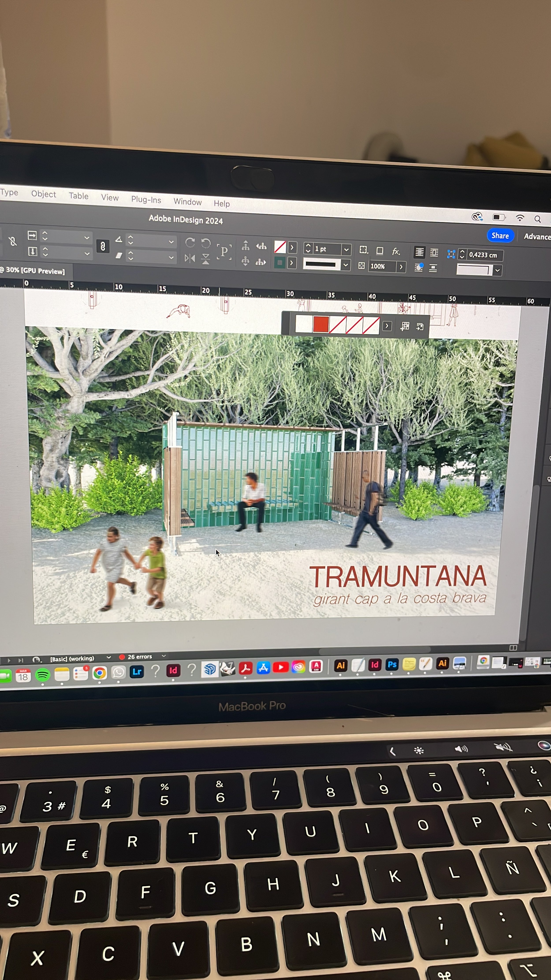Viewport: 551px width, 980px height.
Task: Click the rotation angle icon
Action: point(119,239)
